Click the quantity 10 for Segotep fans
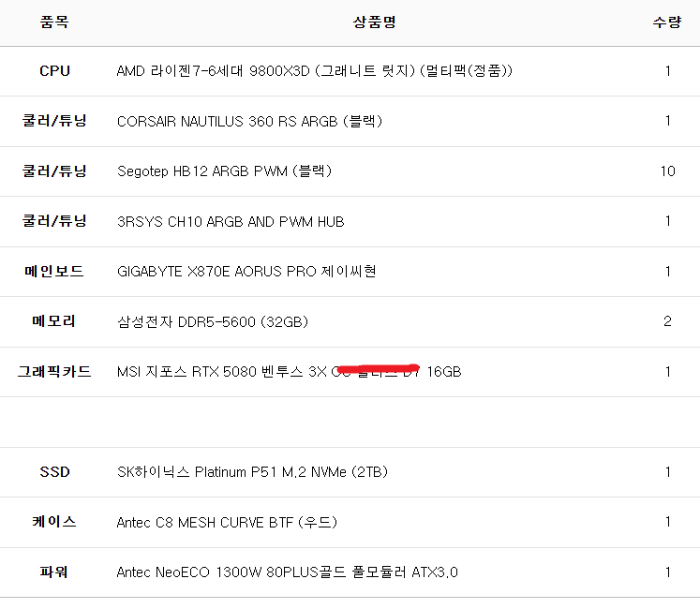The width and height of the screenshot is (700, 609). pyautogui.click(x=667, y=171)
